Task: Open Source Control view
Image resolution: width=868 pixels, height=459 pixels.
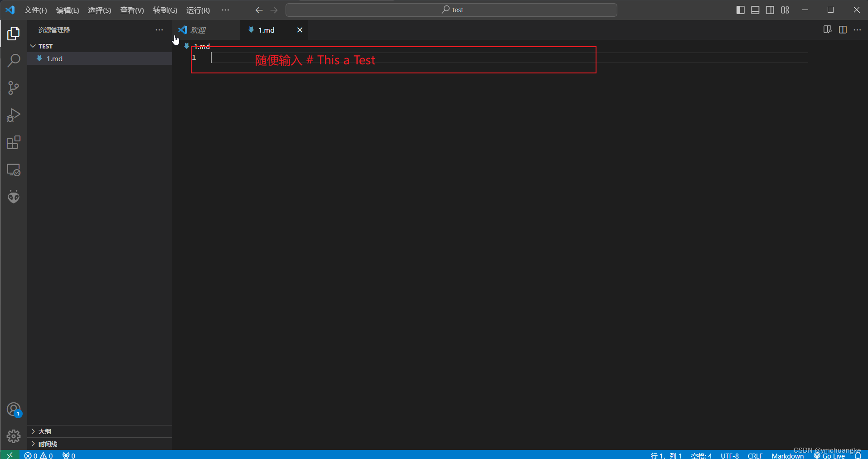Action: click(14, 88)
